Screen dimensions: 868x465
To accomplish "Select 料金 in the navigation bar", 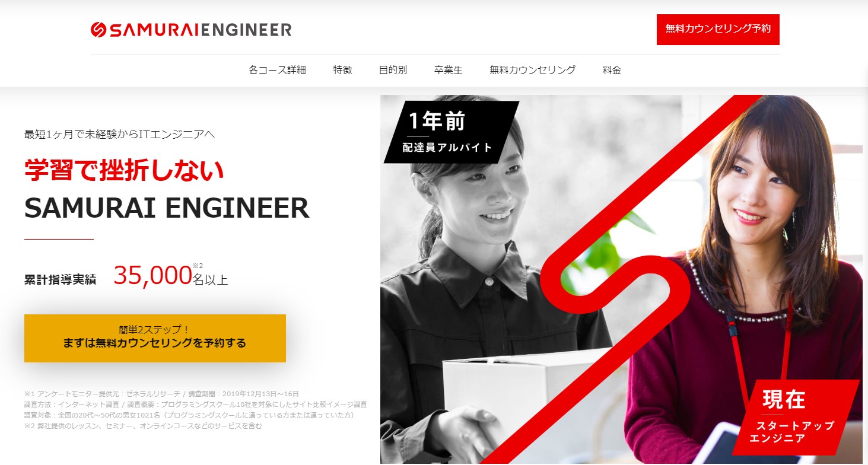I will click(x=612, y=70).
